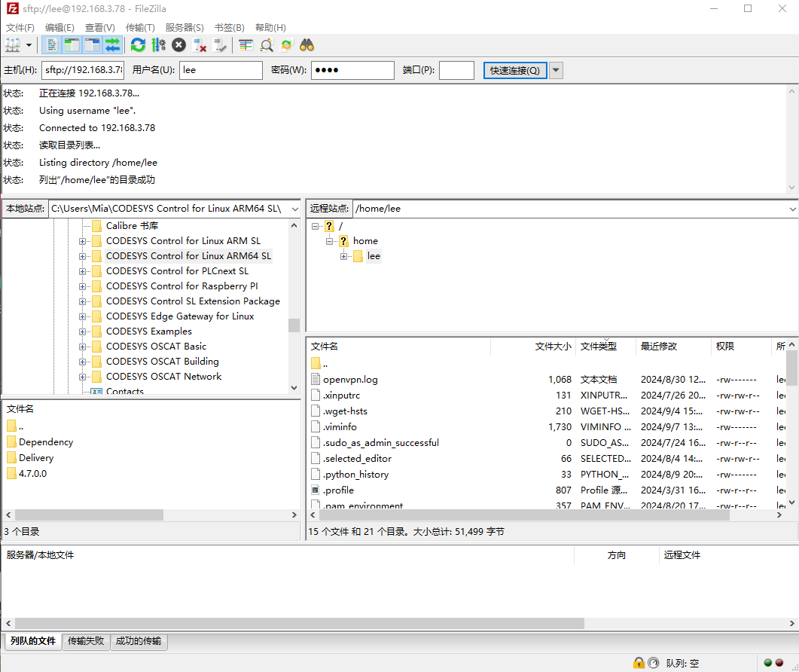Click the 密码 password field
Viewport: 799px width, 672px height.
coord(352,70)
